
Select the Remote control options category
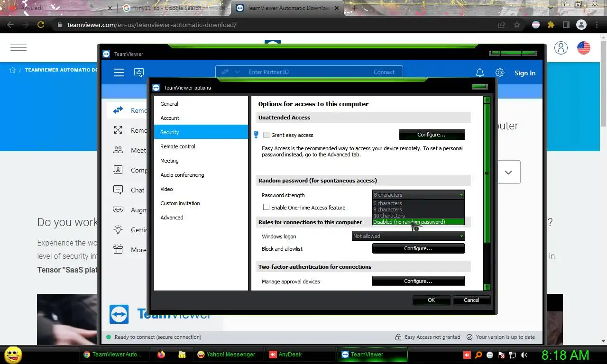[x=201, y=146]
